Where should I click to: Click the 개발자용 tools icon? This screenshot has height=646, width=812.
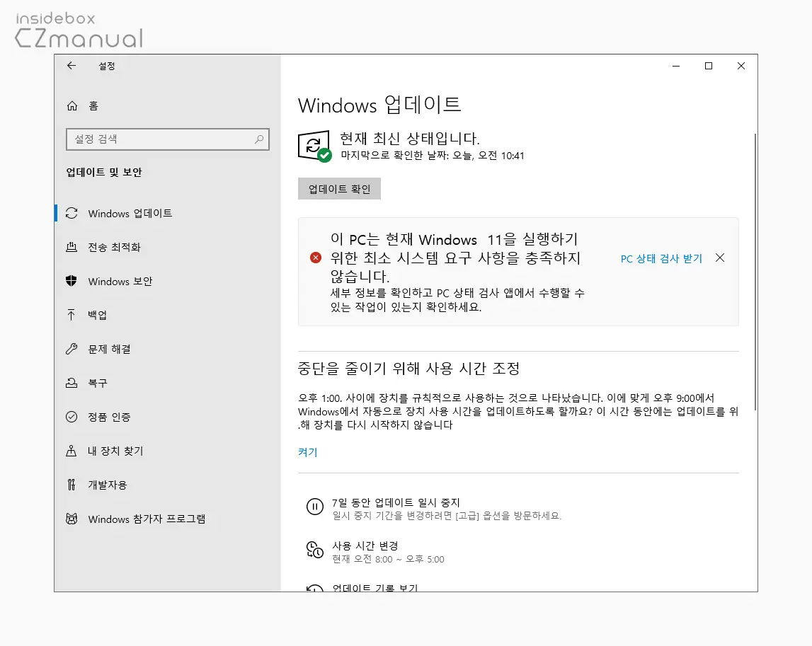click(72, 485)
